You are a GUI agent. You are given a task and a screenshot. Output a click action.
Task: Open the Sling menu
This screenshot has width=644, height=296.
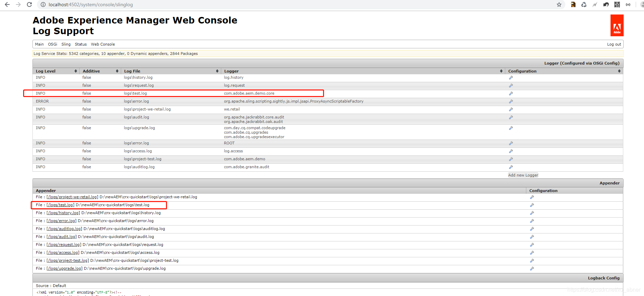click(66, 44)
